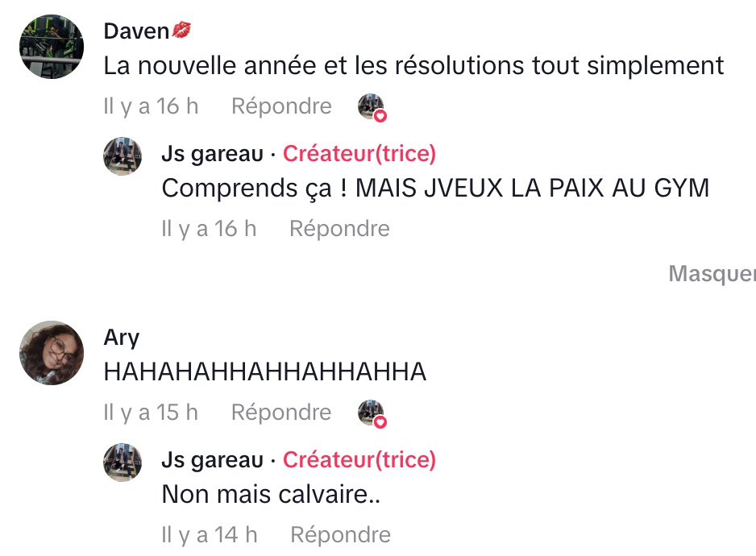Open Daven's profile picture

(x=52, y=46)
